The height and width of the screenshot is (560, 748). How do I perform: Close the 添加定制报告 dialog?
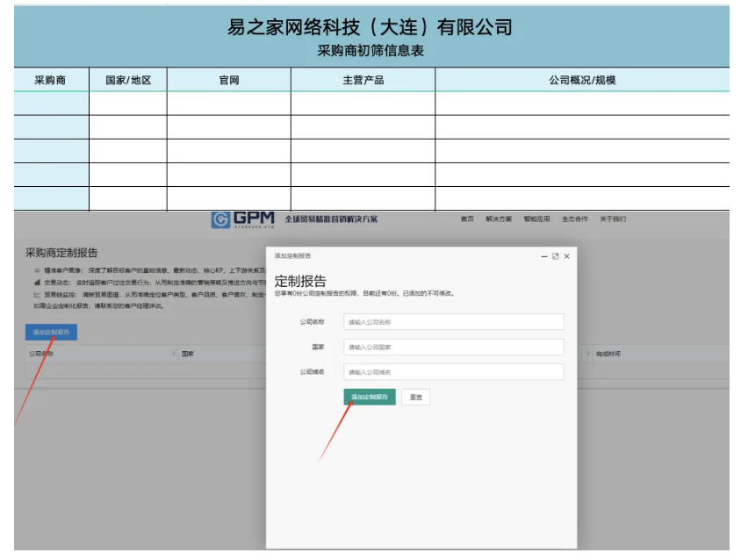click(x=567, y=256)
